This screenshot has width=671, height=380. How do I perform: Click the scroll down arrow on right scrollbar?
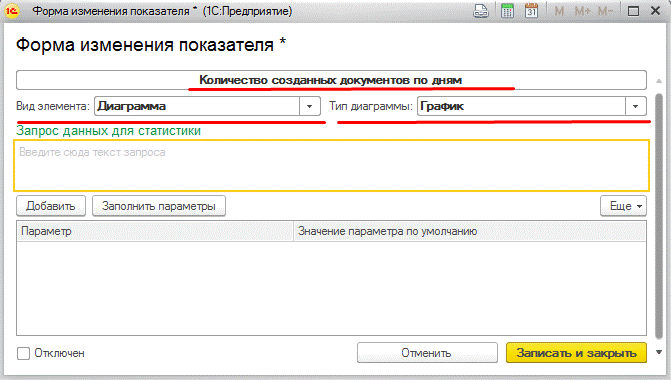[x=659, y=353]
